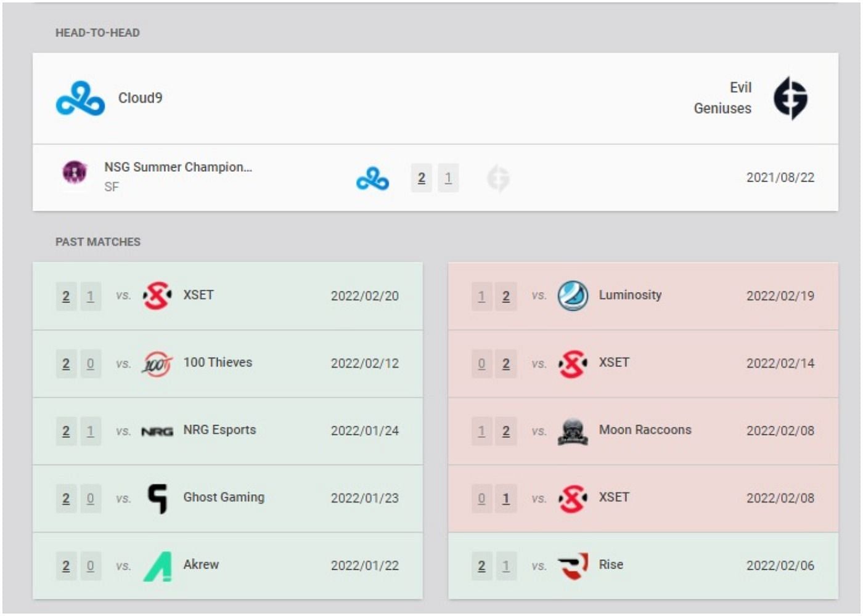Open the 100 Thieves team link
863x616 pixels.
(218, 362)
